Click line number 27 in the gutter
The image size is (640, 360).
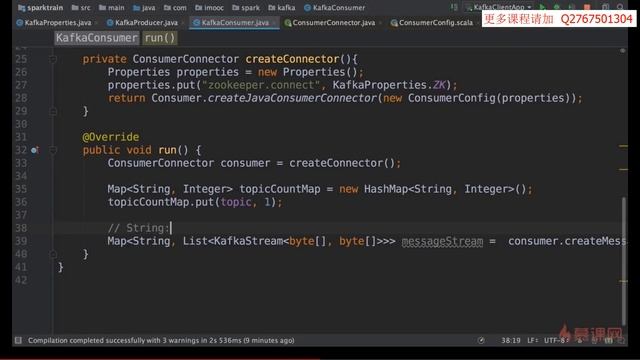(21, 85)
